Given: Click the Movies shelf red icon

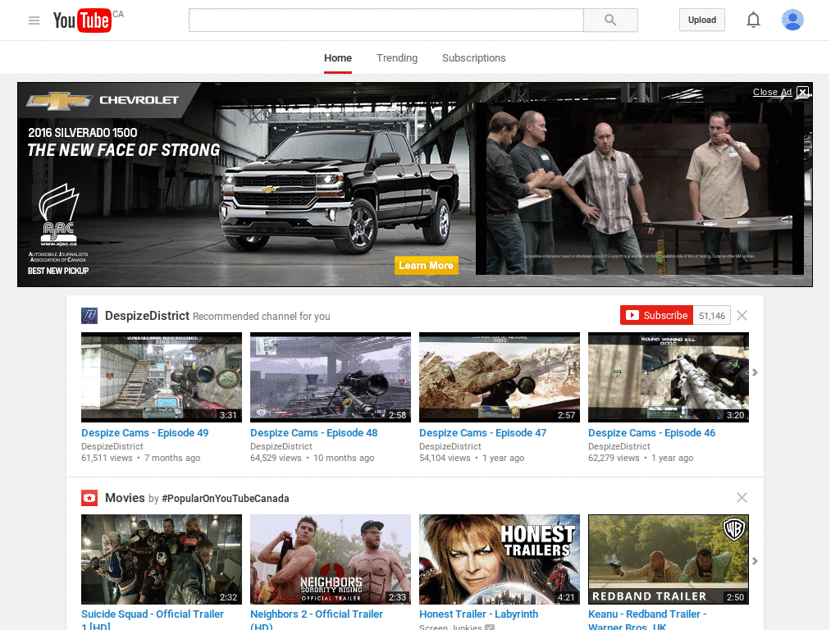Looking at the screenshot, I should coord(89,498).
